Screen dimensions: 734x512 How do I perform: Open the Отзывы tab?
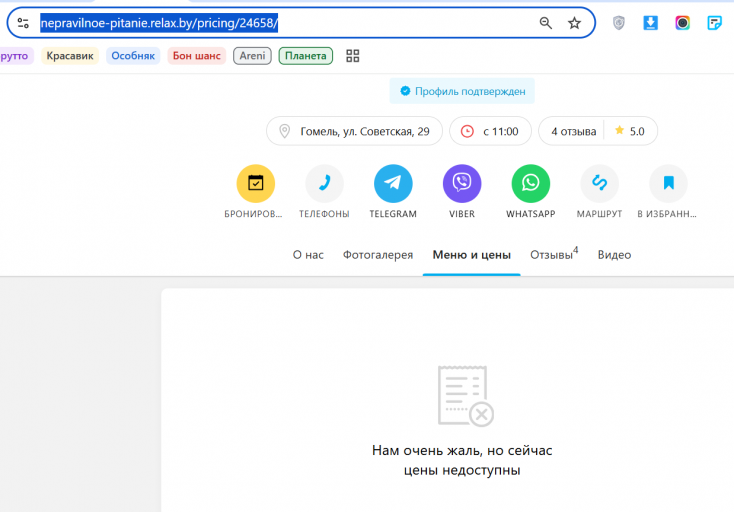click(x=554, y=254)
